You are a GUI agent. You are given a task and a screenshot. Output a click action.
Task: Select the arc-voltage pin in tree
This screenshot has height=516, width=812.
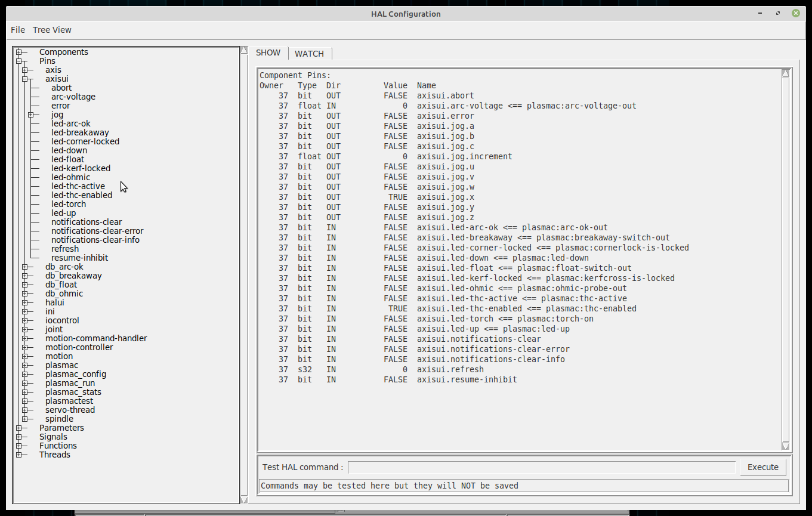(x=73, y=97)
